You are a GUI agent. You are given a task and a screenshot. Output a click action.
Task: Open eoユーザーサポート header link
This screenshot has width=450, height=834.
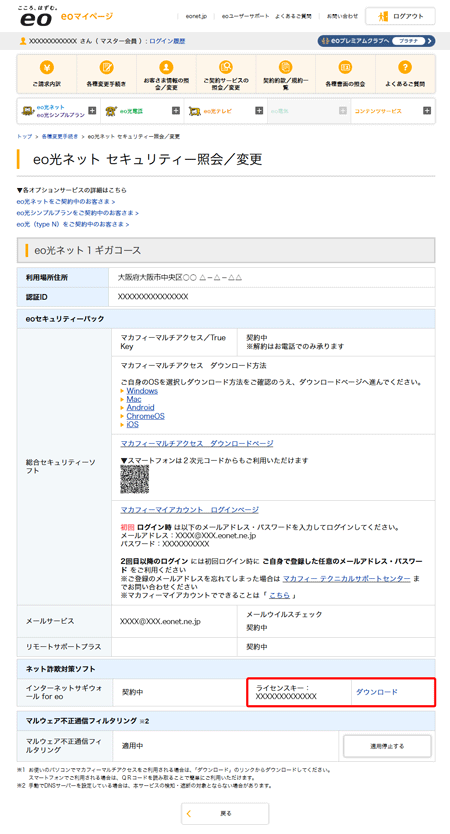(245, 16)
